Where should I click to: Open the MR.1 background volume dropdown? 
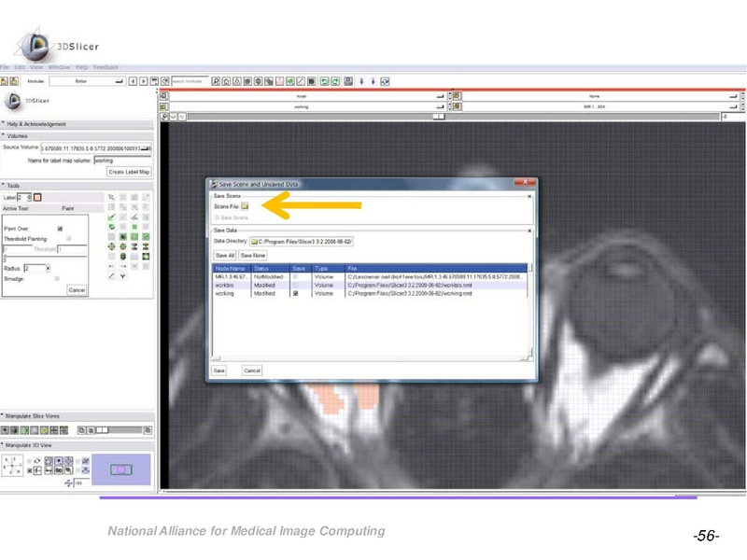pos(599,106)
